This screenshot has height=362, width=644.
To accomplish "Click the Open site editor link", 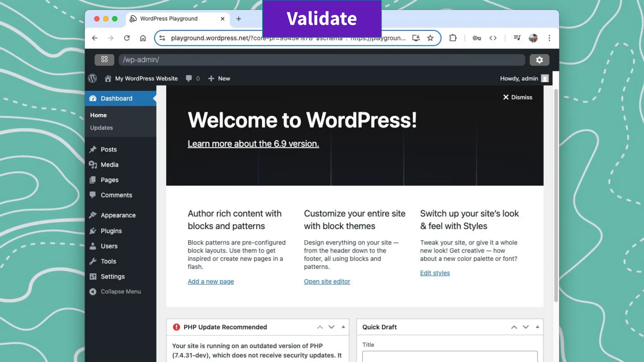I will 327,282.
